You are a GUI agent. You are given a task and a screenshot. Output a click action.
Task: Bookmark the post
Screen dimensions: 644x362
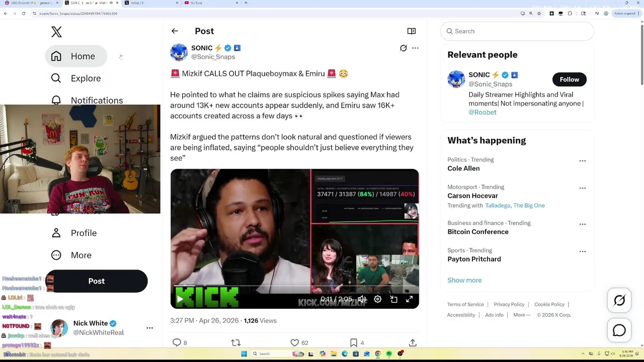click(x=354, y=343)
